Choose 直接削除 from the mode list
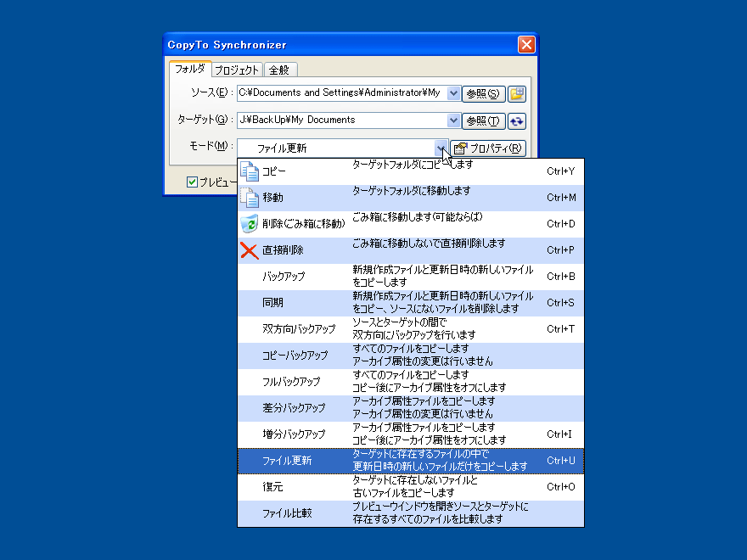 tap(411, 250)
